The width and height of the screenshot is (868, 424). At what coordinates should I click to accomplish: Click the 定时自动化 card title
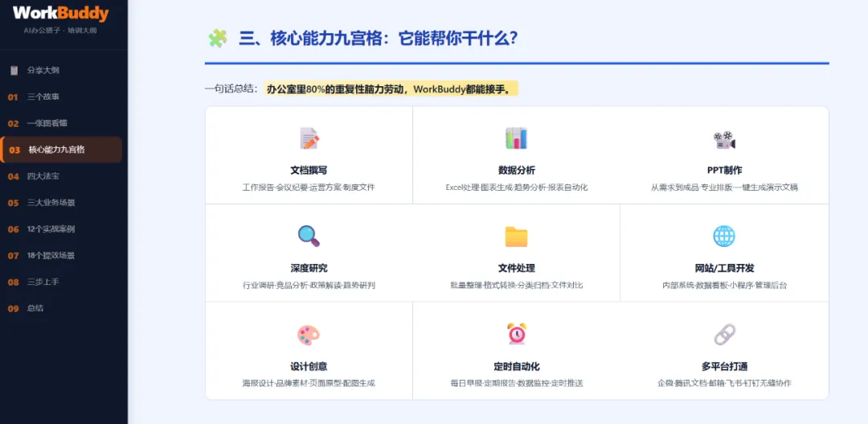(517, 366)
